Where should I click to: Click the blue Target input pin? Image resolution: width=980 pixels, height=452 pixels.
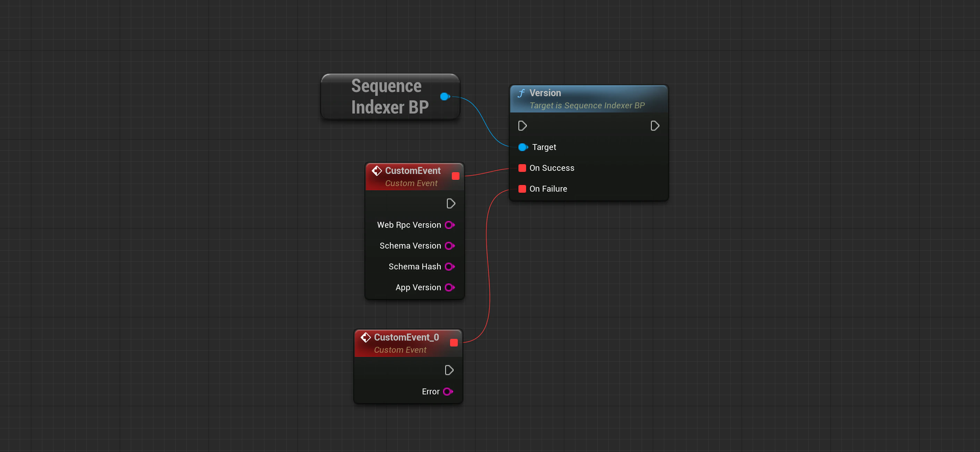523,147
